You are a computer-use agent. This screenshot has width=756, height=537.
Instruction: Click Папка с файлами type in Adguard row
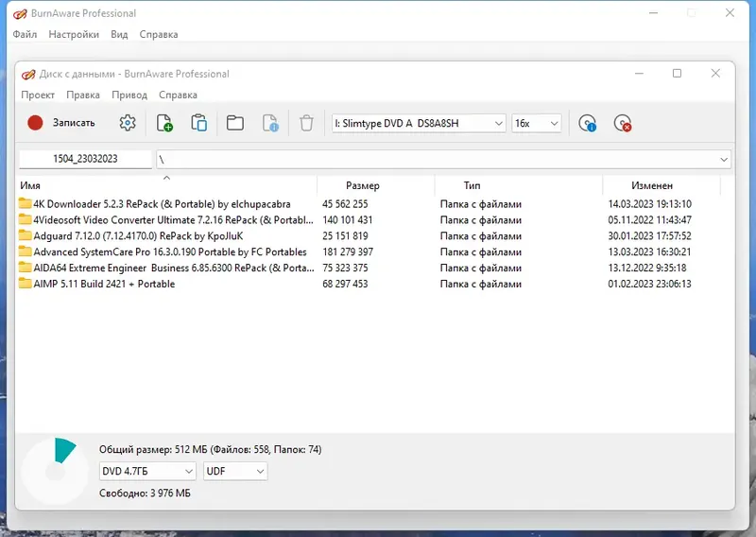pos(481,235)
